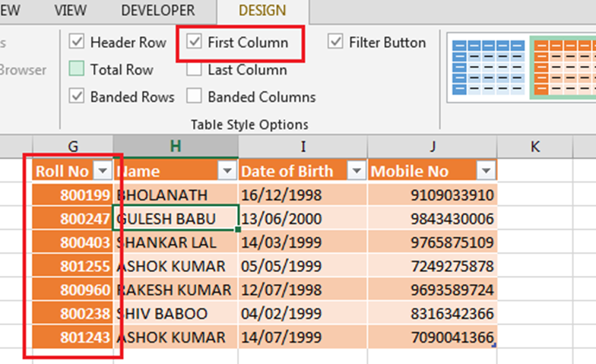Open the Roll No filter dropdown
Viewport: 596px width, 364px height.
pyautogui.click(x=102, y=171)
